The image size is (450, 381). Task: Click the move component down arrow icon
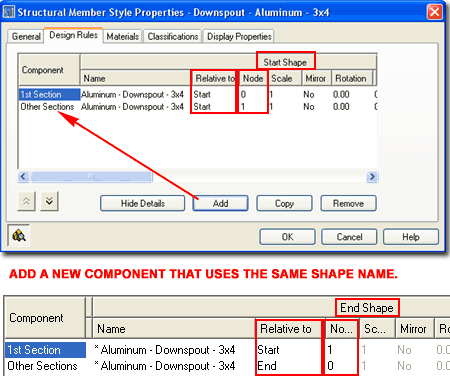(x=49, y=201)
